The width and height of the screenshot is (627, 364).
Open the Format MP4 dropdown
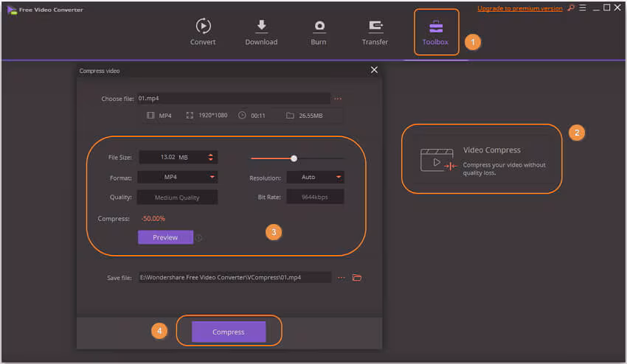pyautogui.click(x=178, y=177)
